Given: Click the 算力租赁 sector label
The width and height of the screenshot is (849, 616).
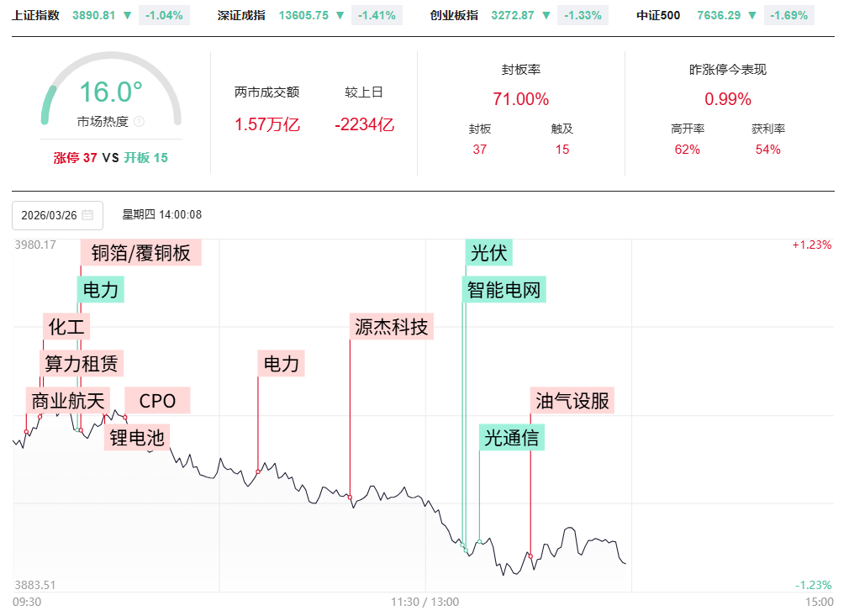Looking at the screenshot, I should tap(82, 363).
